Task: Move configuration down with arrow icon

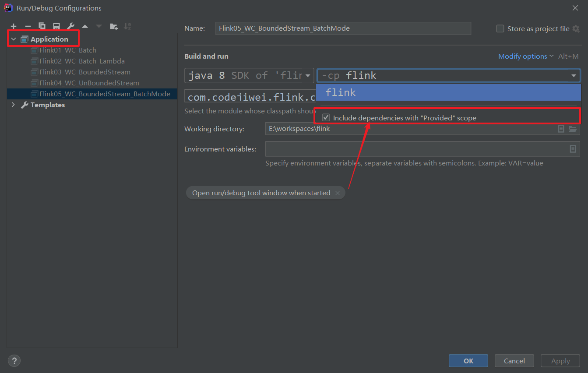Action: 99,27
